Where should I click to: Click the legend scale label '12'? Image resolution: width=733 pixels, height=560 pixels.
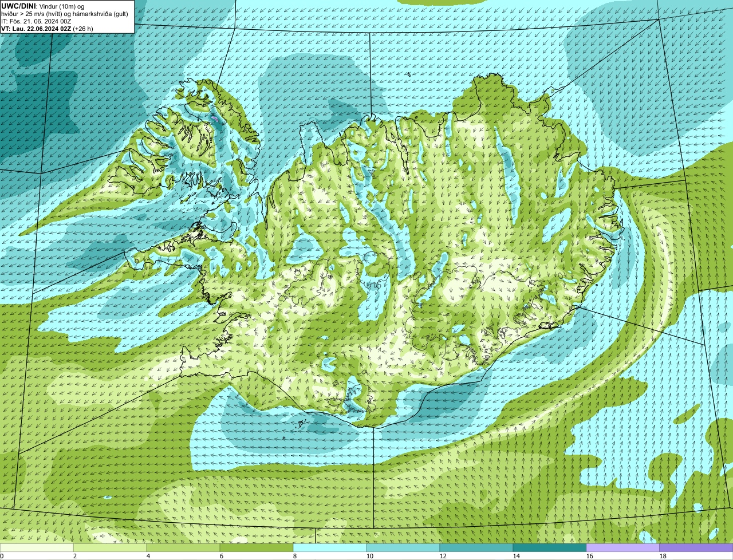point(443,556)
